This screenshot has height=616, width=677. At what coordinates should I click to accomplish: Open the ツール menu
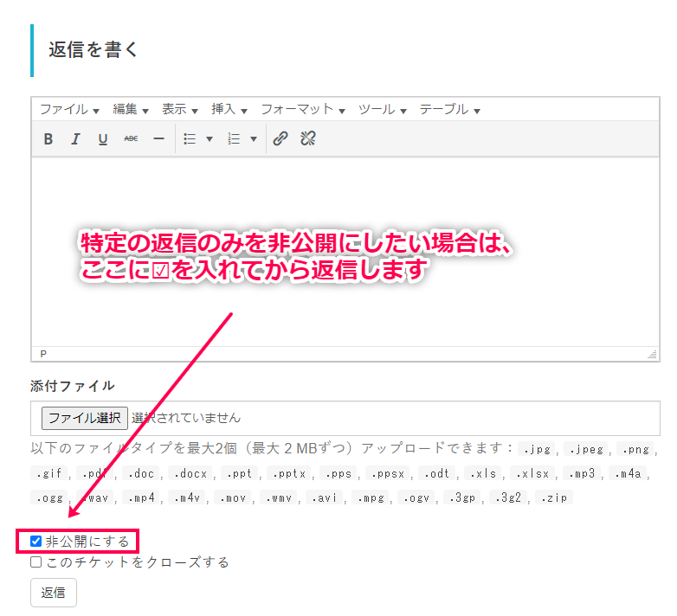tap(382, 110)
